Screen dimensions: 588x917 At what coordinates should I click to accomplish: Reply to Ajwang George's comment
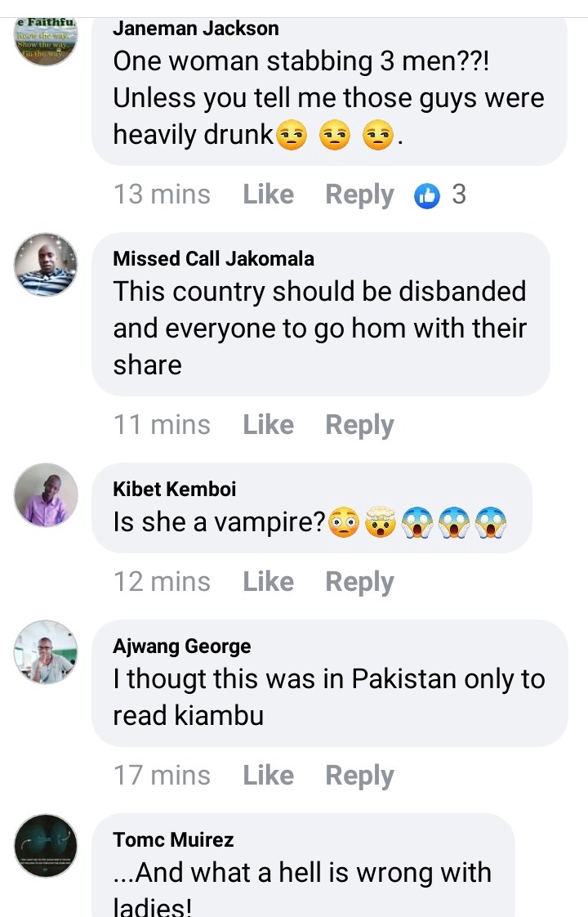(359, 776)
